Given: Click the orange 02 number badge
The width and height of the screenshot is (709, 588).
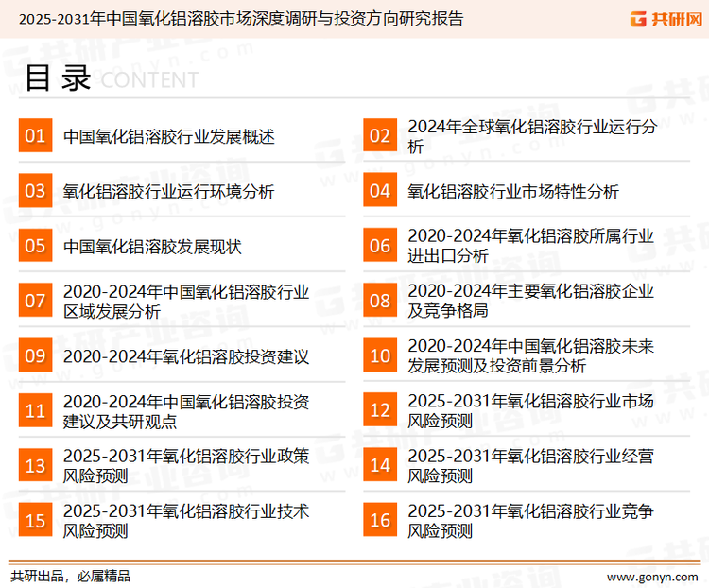Looking at the screenshot, I should (x=379, y=136).
